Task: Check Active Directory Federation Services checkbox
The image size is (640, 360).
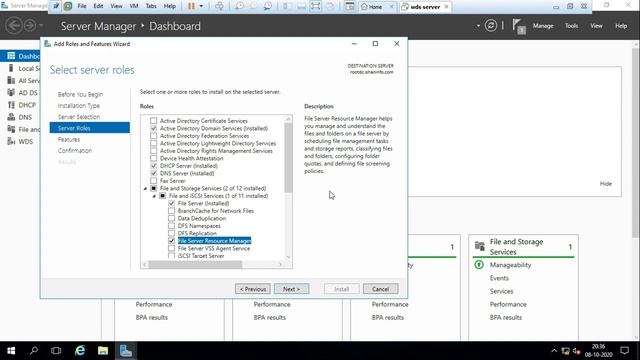Action: click(x=153, y=136)
